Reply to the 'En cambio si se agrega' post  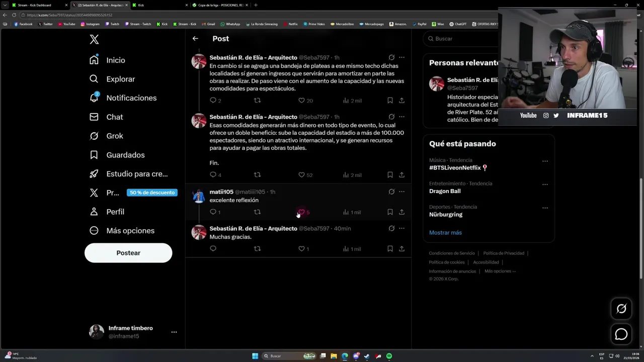(x=213, y=101)
